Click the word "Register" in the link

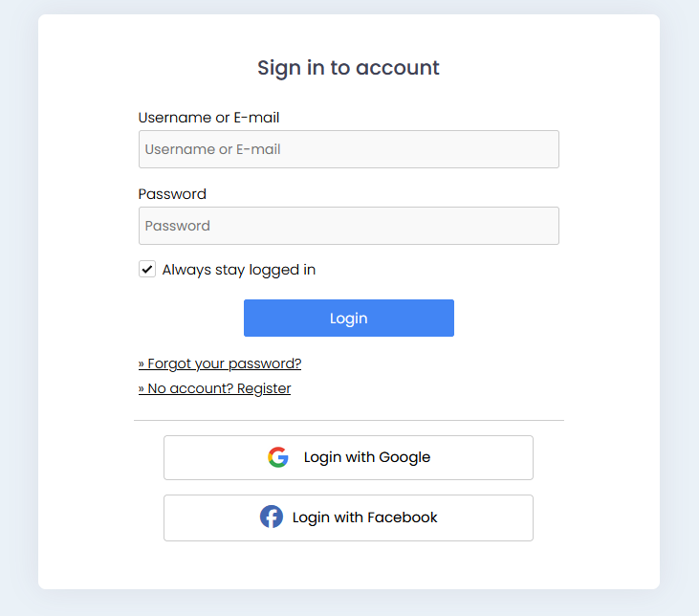coord(264,388)
